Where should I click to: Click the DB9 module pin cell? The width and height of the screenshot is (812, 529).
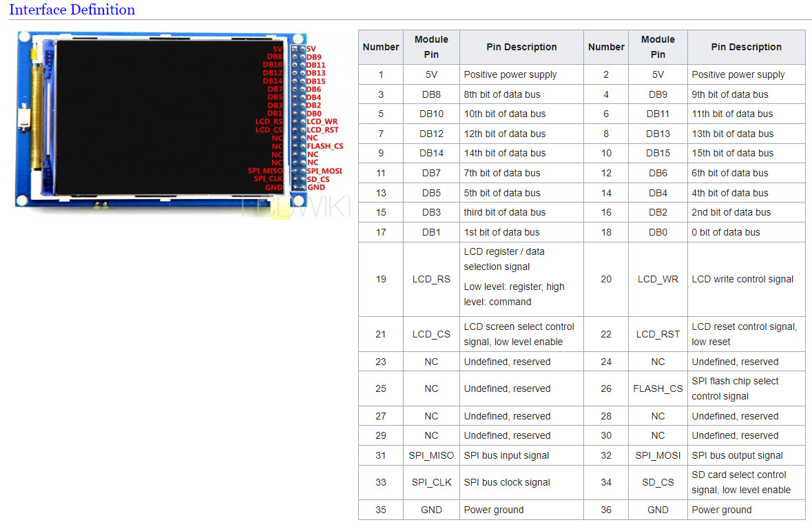(658, 95)
